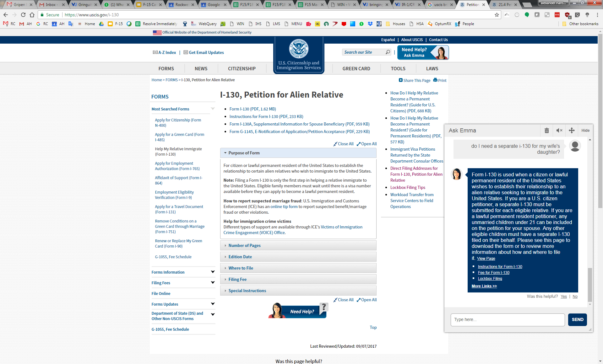The image size is (603, 364).
Task: Click upper Close All collapse icon
Action: [x=335, y=144]
